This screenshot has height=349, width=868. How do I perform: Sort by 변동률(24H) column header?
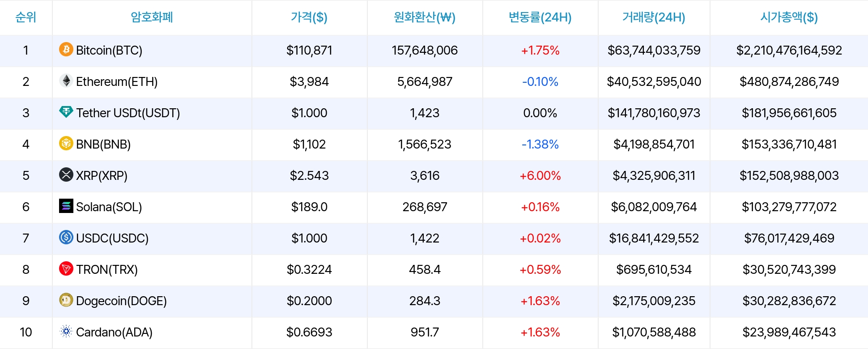coord(540,17)
